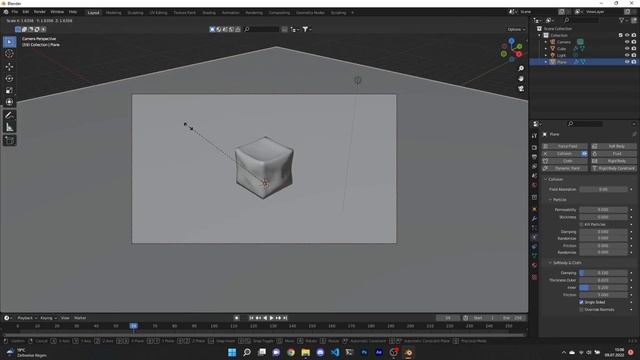The height and width of the screenshot is (360, 640).
Task: Open the Object Data properties tab icon
Action: [x=534, y=256]
